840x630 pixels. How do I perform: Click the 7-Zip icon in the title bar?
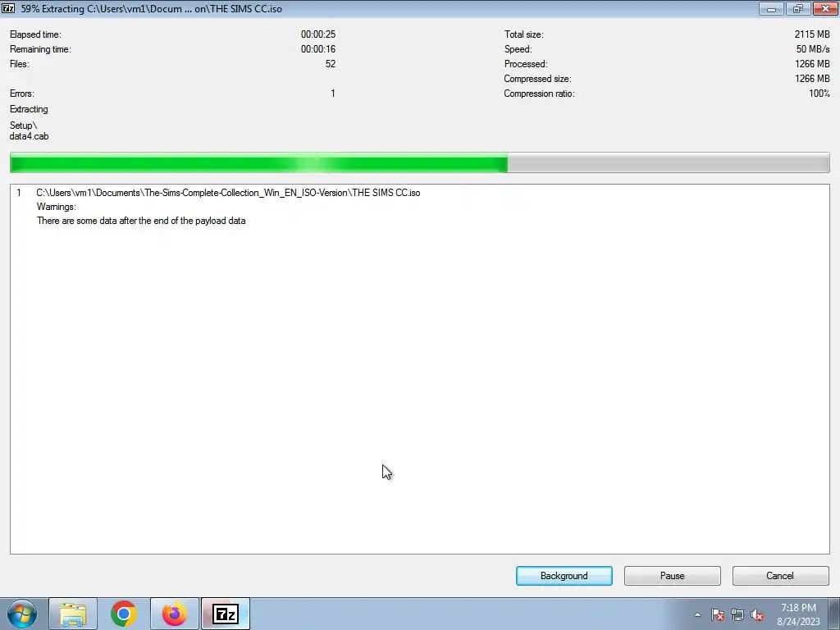click(8, 8)
